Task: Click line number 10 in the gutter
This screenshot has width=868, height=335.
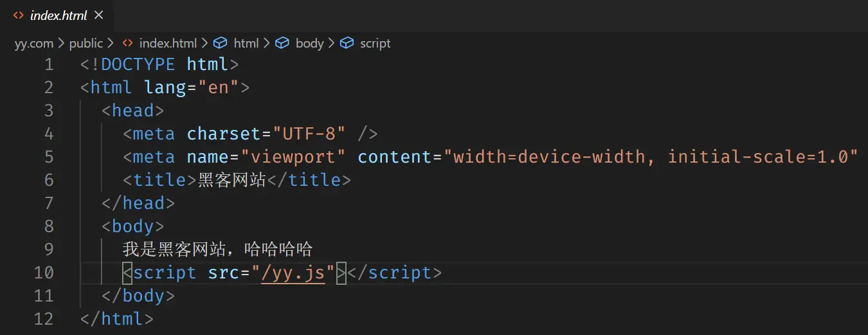Action: pos(44,273)
